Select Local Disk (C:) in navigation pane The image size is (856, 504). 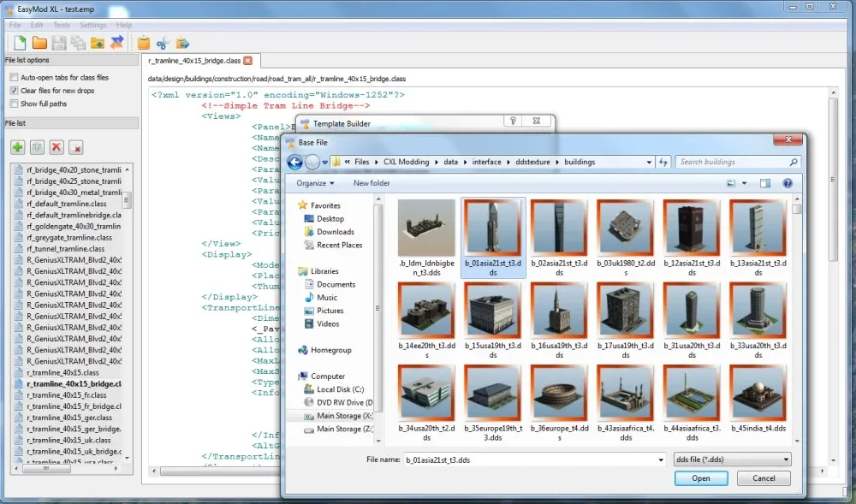(x=340, y=389)
